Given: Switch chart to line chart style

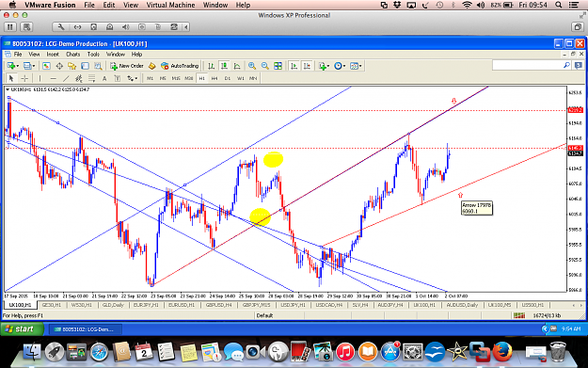Looking at the screenshot, I should pos(237,66).
